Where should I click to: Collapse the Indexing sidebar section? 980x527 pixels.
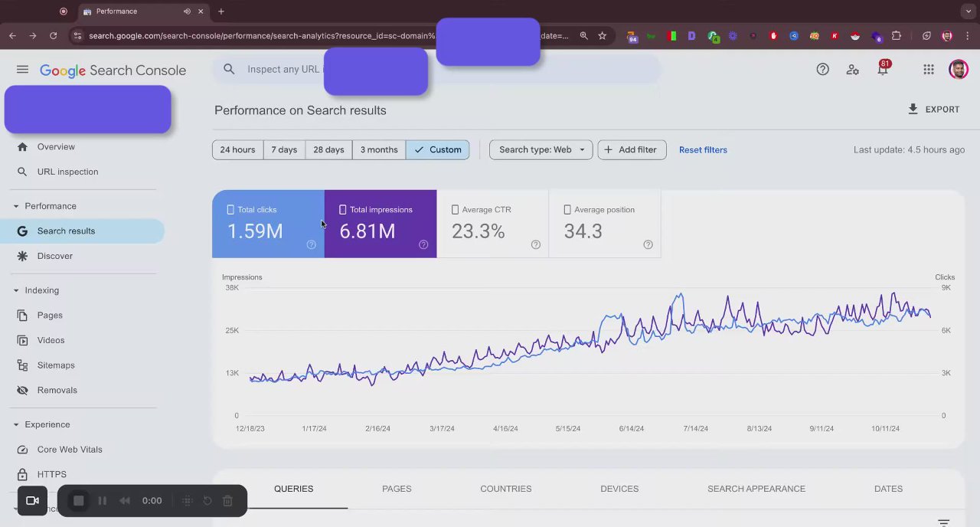(15, 290)
